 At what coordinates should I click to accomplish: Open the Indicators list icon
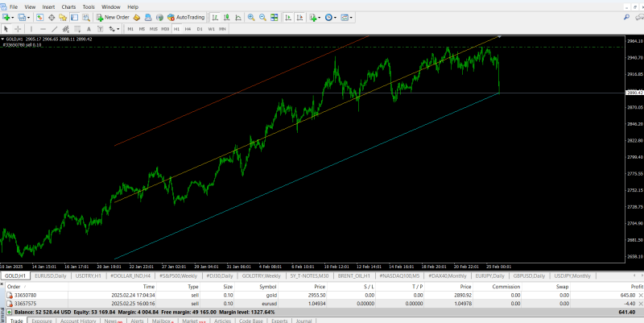coord(313,17)
